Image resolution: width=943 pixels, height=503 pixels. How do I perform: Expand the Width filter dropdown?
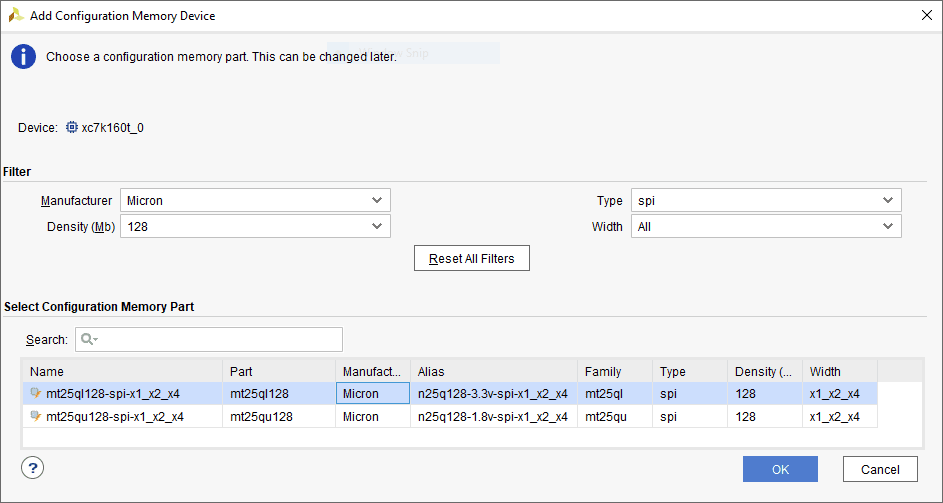pyautogui.click(x=765, y=227)
